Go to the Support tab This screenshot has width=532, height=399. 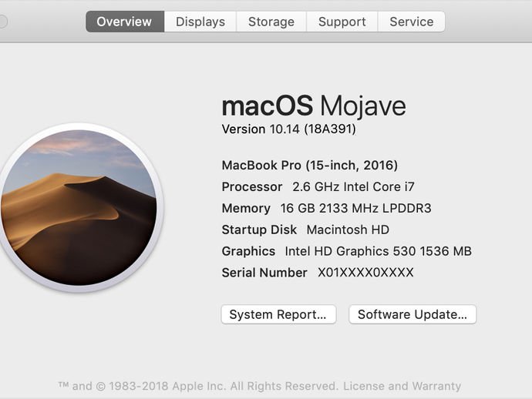pos(342,22)
